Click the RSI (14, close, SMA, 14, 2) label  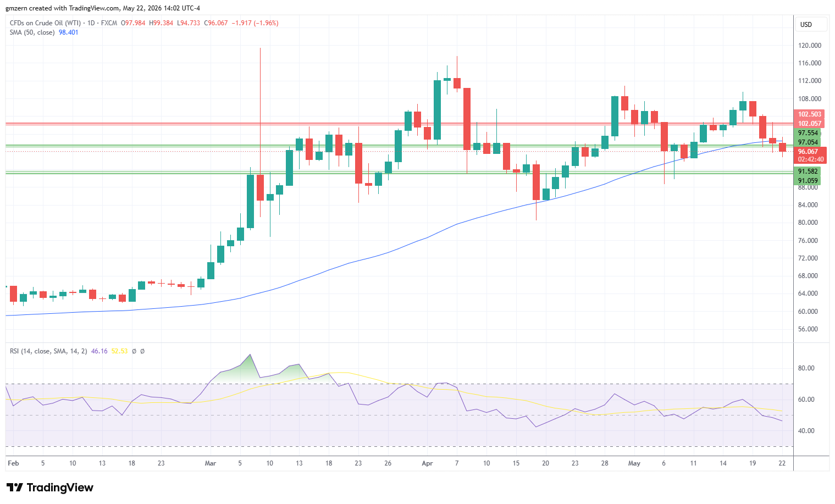pos(48,351)
